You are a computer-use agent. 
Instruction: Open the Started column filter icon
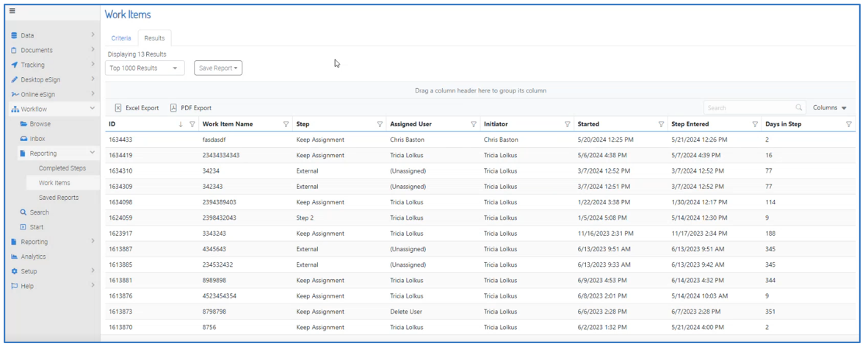tap(661, 125)
